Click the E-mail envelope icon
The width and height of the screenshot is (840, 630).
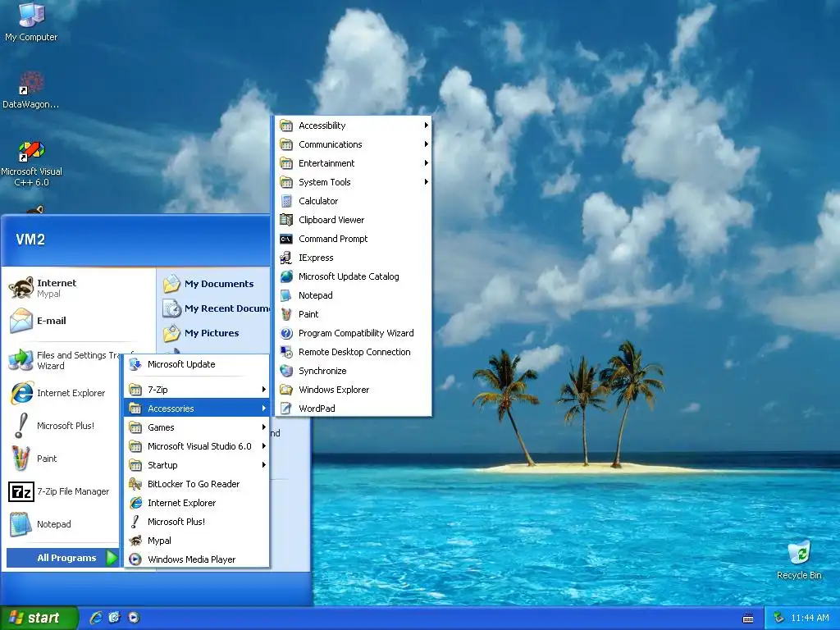[21, 321]
